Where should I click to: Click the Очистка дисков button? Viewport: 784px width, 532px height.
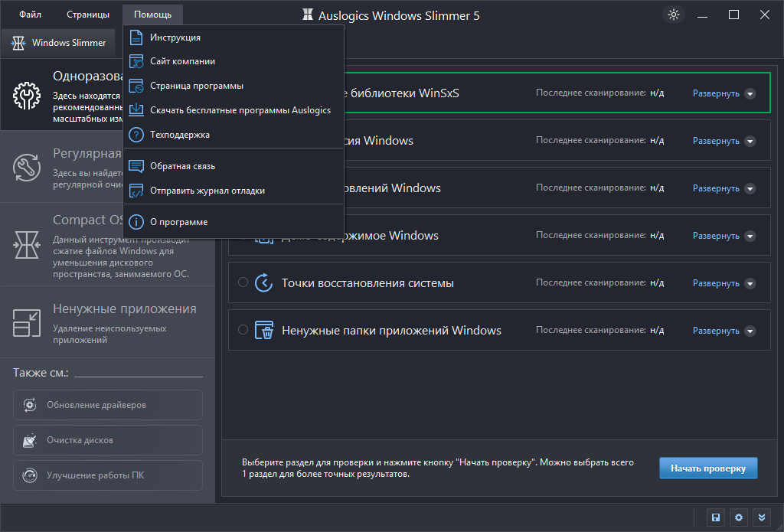click(108, 440)
